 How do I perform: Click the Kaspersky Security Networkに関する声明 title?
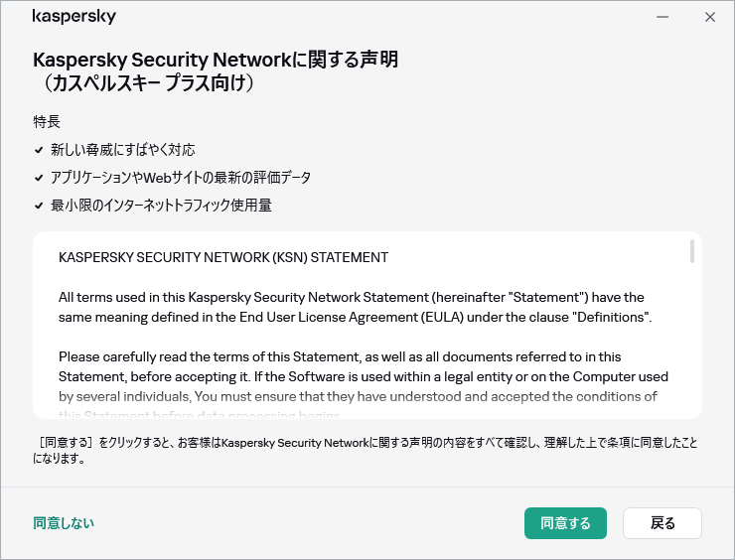(x=216, y=60)
